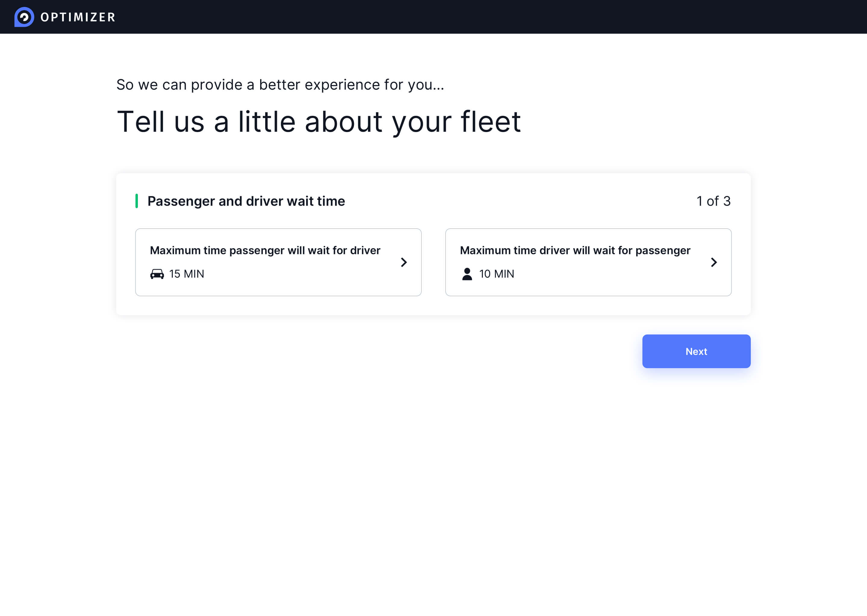Click the green accent bar beside section title
Viewport: 867px width, 616px height.
(137, 201)
